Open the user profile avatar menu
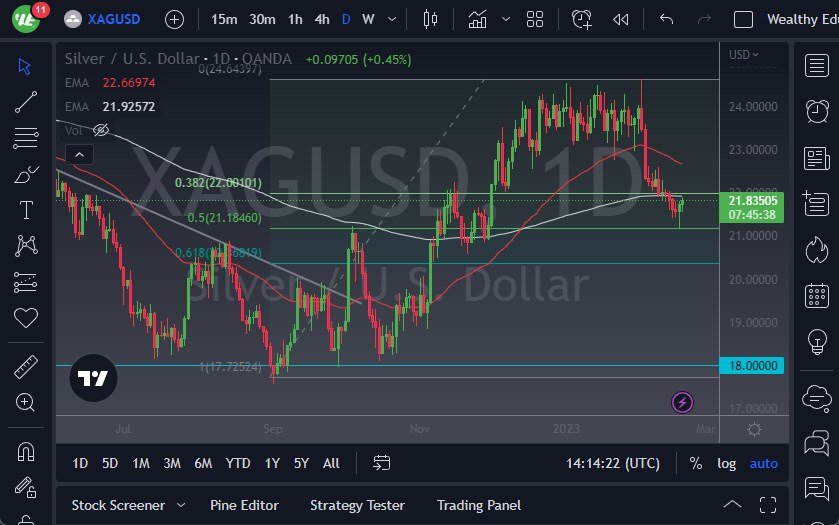Image resolution: width=839 pixels, height=525 pixels. click(x=26, y=19)
